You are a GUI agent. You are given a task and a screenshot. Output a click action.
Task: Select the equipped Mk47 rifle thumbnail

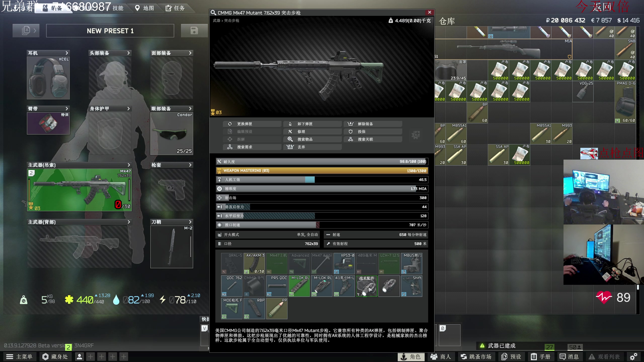click(79, 190)
